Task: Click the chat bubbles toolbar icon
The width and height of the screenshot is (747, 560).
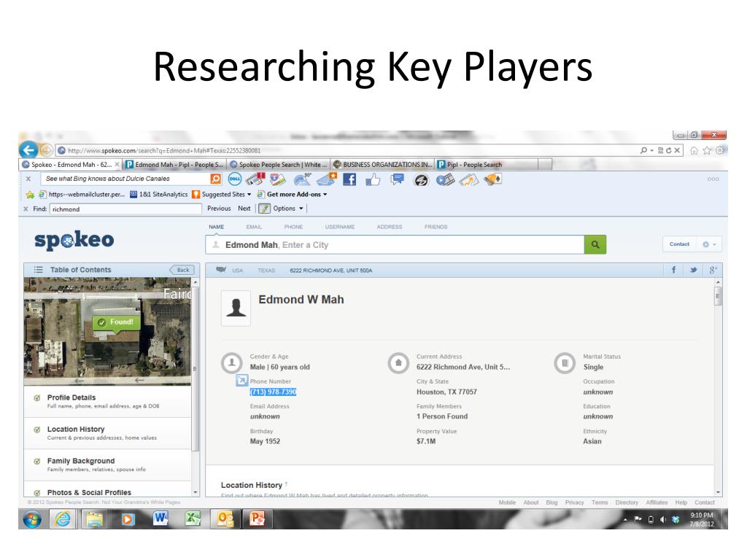Action: click(397, 179)
